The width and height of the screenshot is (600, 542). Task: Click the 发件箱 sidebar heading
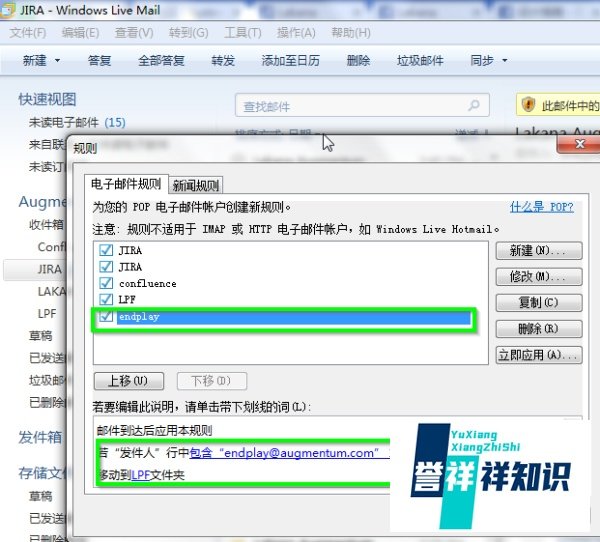click(40, 437)
